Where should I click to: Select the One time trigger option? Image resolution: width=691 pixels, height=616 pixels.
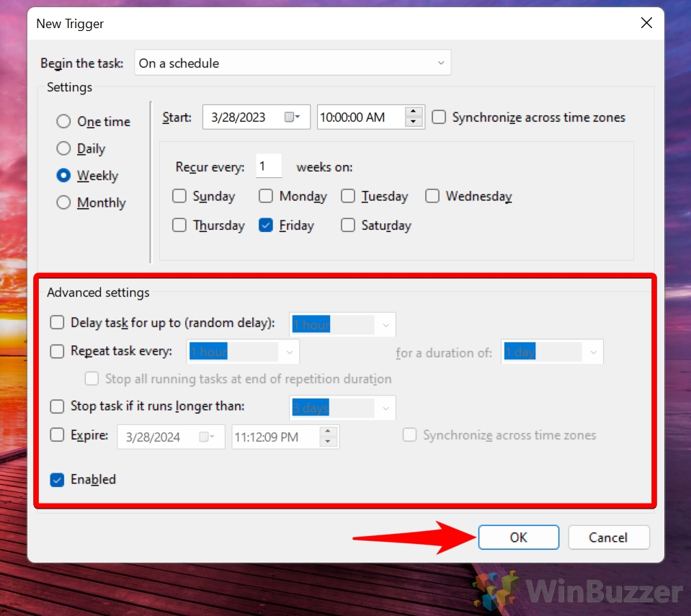click(x=63, y=121)
